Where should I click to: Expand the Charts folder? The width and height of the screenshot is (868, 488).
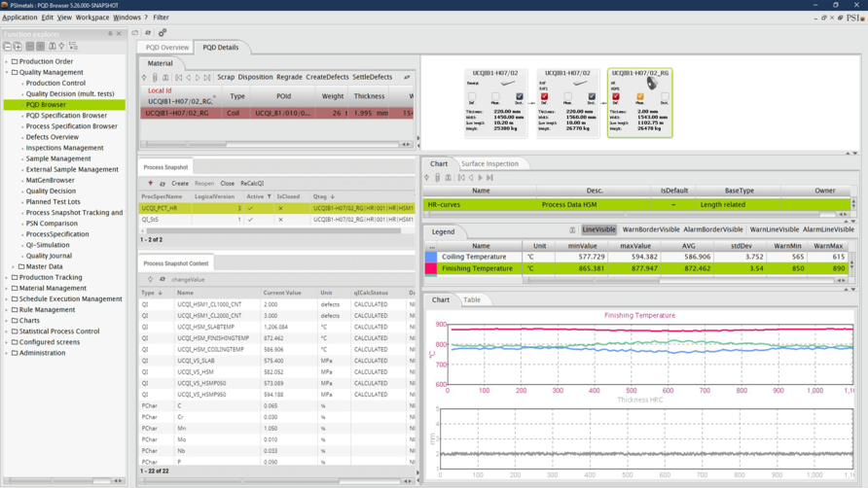click(x=7, y=321)
